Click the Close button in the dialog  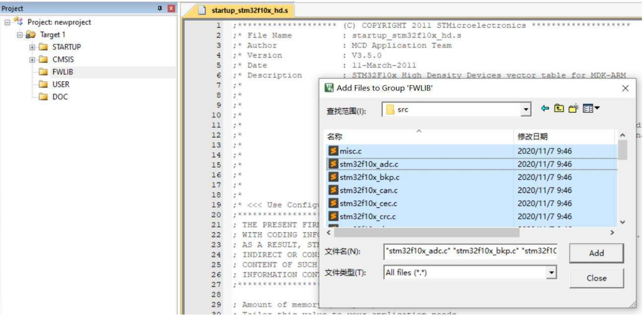pyautogui.click(x=596, y=278)
